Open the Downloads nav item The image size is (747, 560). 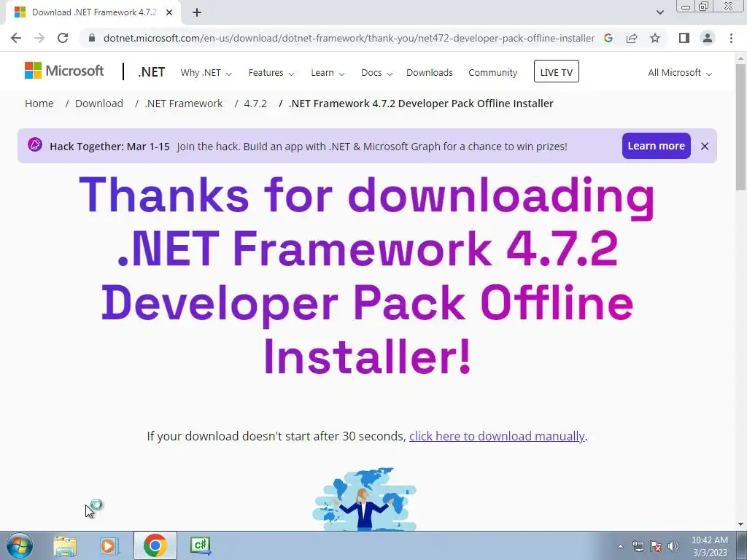point(429,73)
